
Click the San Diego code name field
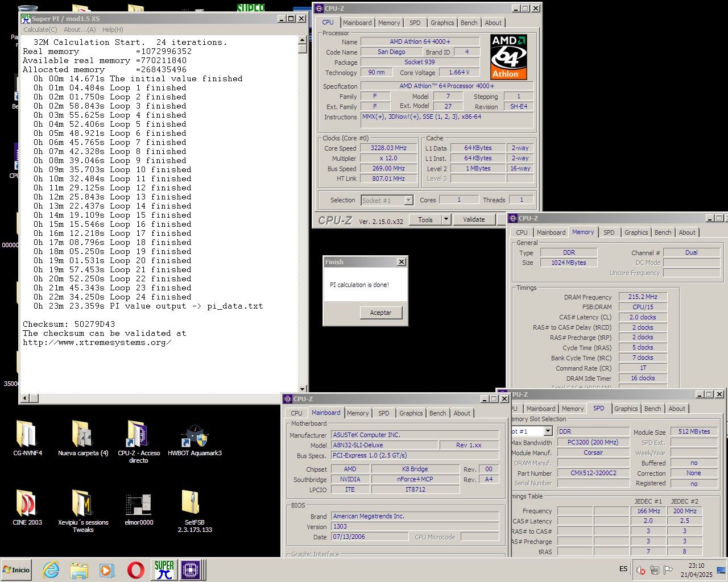coord(391,52)
